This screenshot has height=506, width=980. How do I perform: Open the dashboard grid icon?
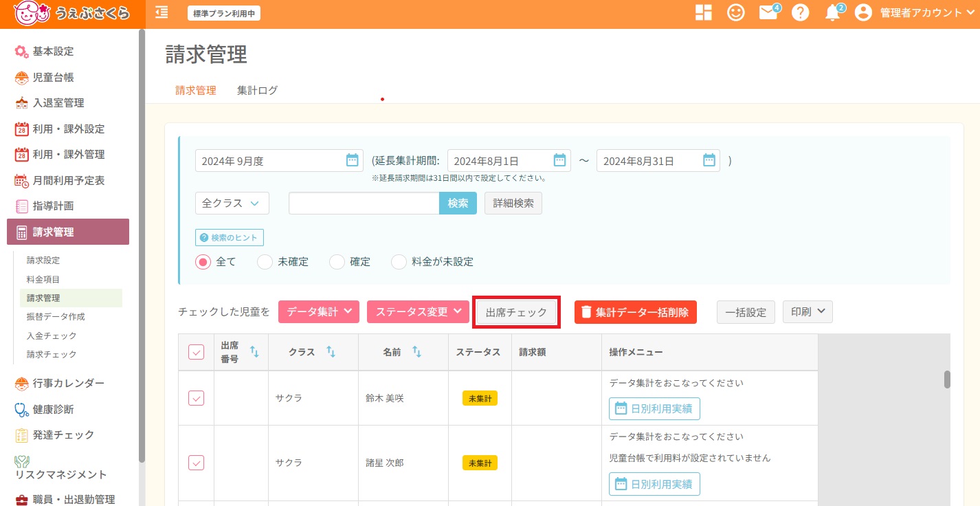coord(703,12)
